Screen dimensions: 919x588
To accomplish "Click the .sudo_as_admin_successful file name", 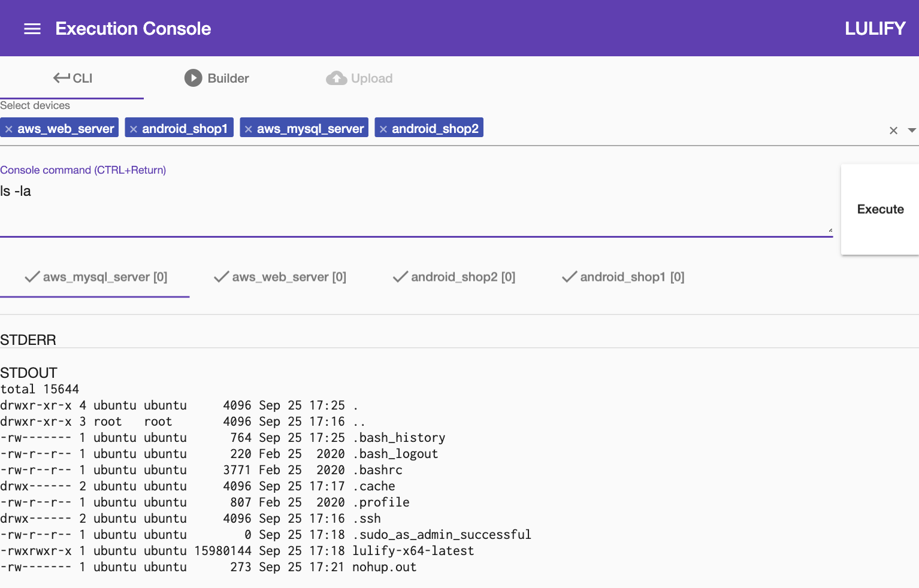I will point(442,535).
